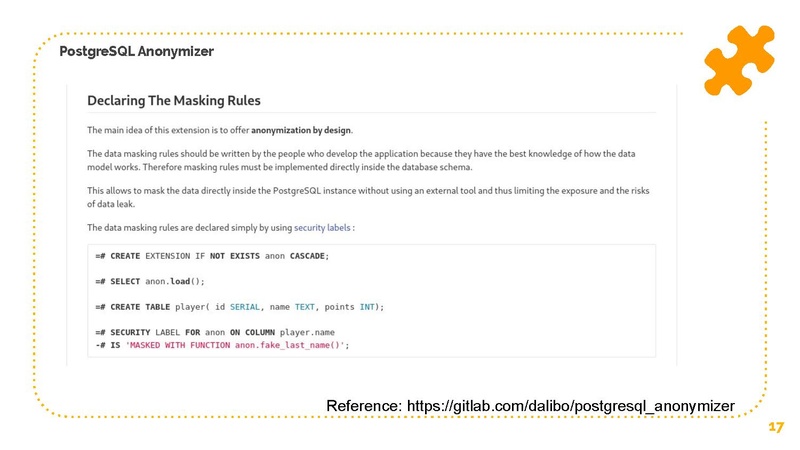Select the "PostgreSQL Anonymizer" slide title
This screenshot has height=450, width=800.
(x=136, y=51)
